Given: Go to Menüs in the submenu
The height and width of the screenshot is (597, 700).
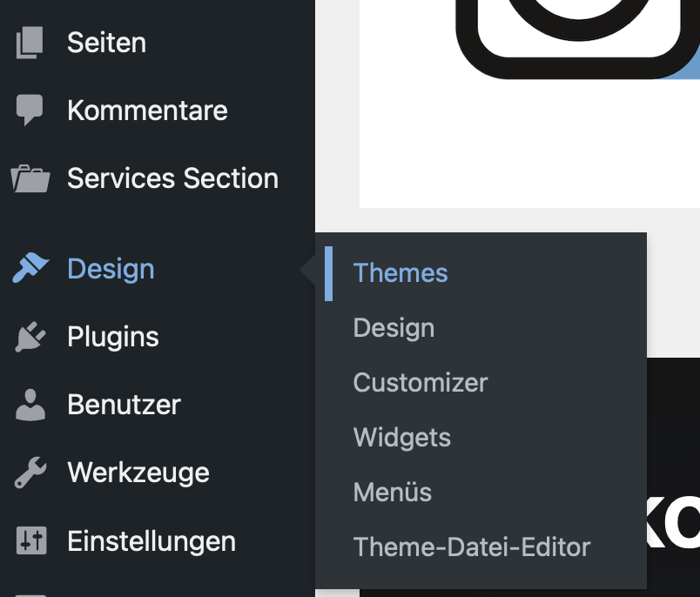Looking at the screenshot, I should 393,493.
